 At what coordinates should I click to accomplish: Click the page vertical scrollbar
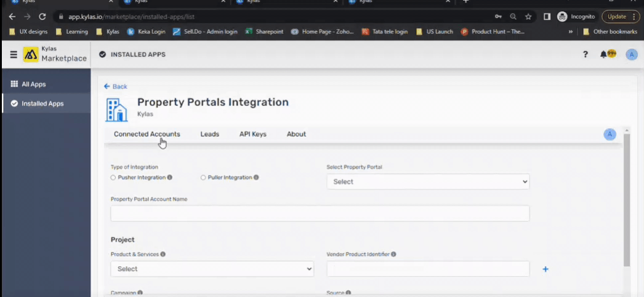627,200
